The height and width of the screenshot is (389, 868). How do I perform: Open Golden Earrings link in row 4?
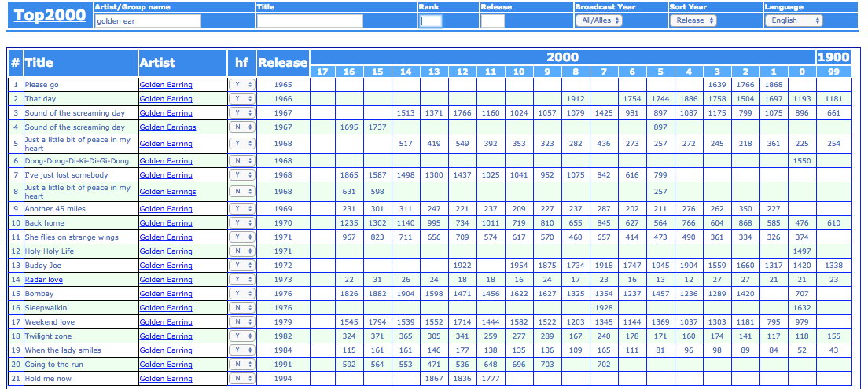click(167, 127)
